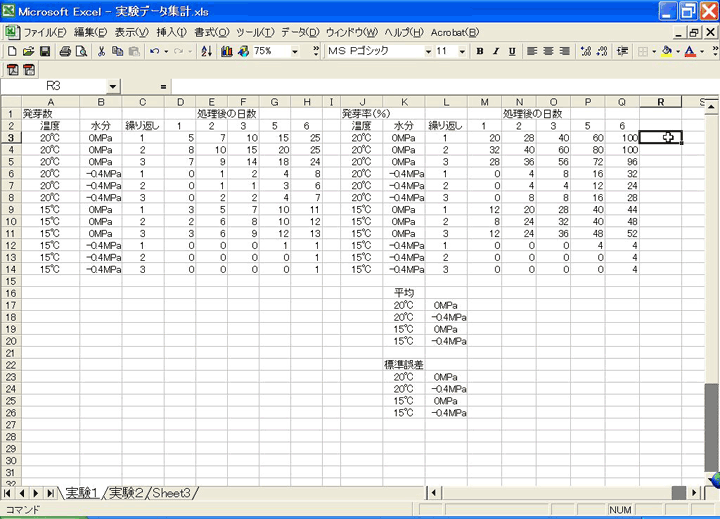Toggle Bold formatting
Screen dimensions: 720x519
click(480, 51)
